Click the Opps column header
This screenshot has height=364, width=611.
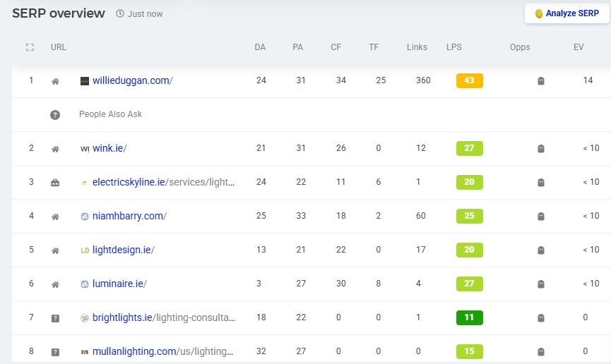[519, 47]
